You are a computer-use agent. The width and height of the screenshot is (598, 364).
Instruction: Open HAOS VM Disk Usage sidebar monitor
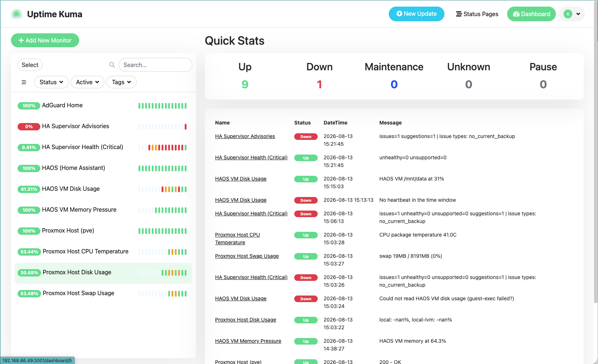coord(103,189)
